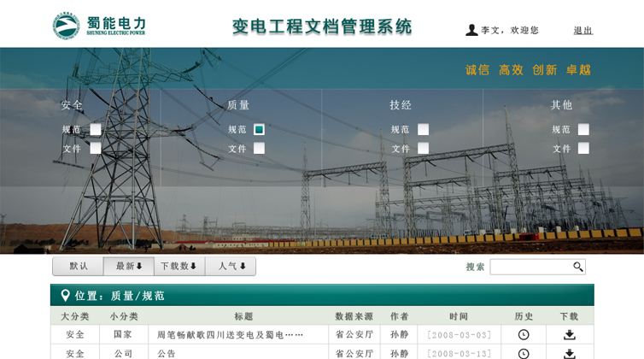Check the 技经 规范 checkbox
The height and width of the screenshot is (359, 644).
pos(423,130)
